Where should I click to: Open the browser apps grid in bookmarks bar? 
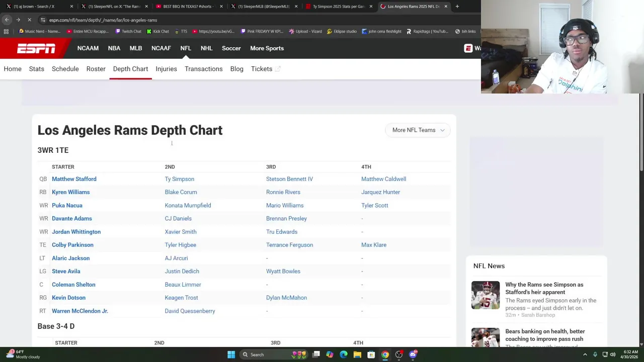[x=6, y=31]
